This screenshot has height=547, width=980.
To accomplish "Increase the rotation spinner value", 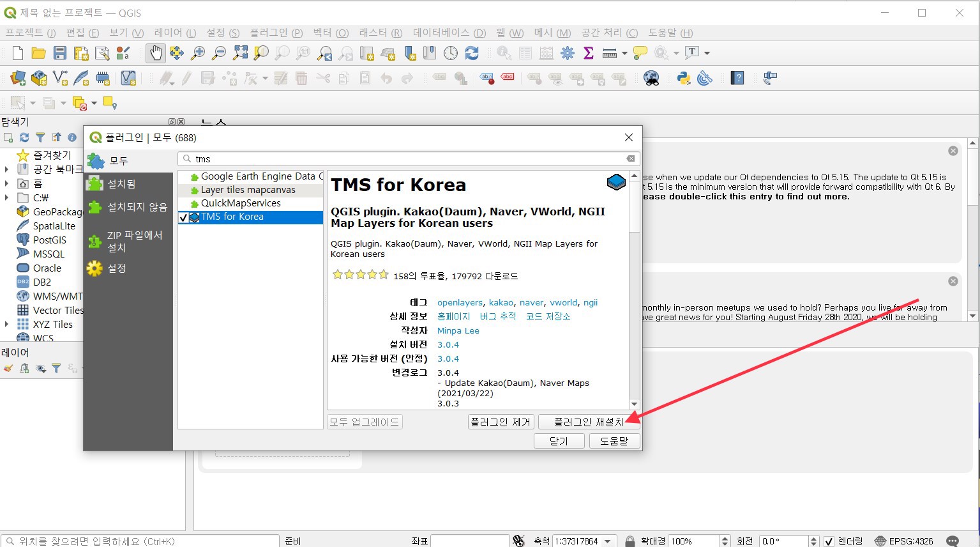I will click(x=813, y=538).
